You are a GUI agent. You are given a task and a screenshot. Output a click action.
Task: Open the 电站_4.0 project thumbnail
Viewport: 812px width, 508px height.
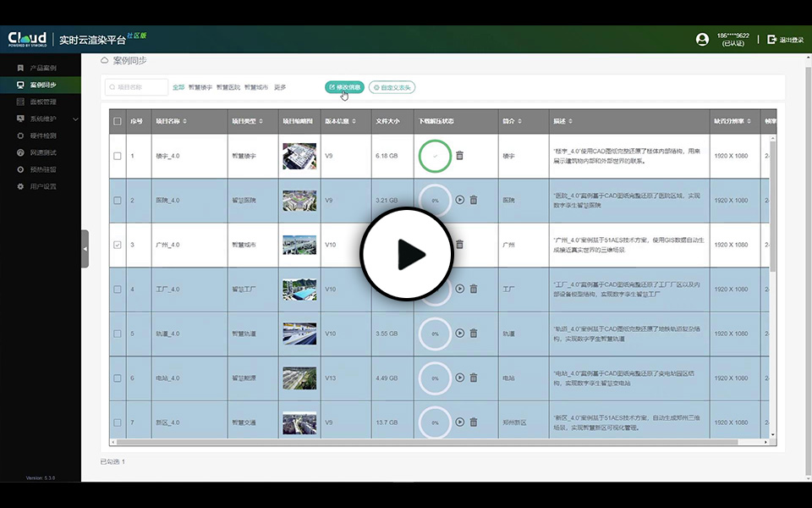coord(299,378)
